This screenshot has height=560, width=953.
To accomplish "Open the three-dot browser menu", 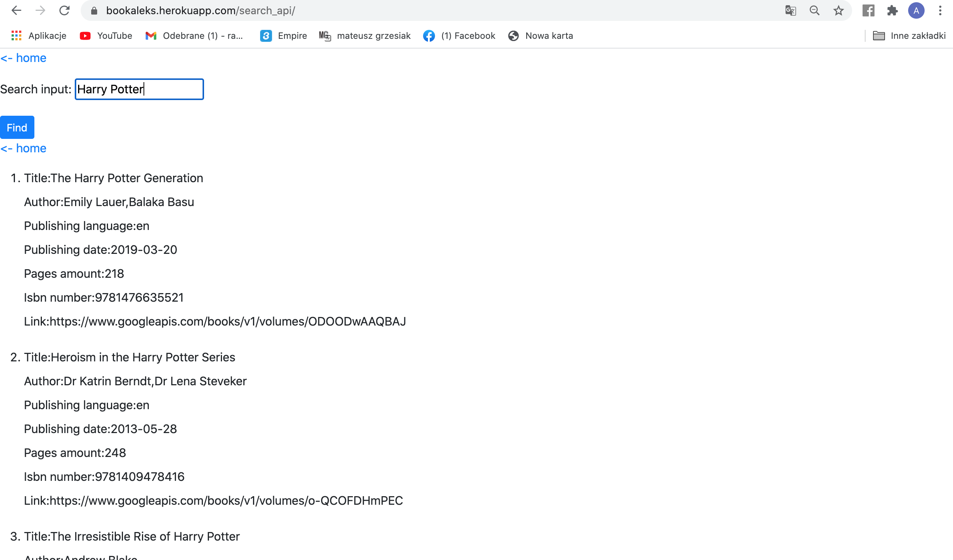I will pyautogui.click(x=941, y=10).
